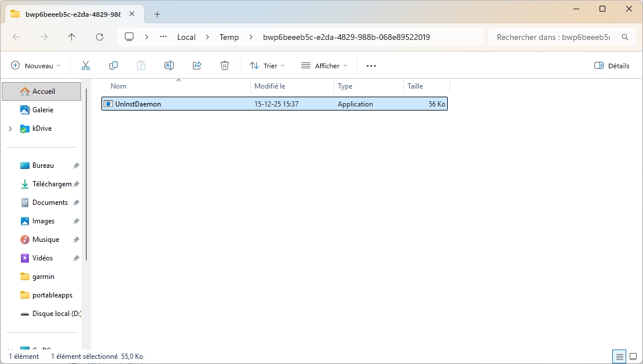Sort by Modifié le column header
The image size is (643, 364).
[270, 86]
